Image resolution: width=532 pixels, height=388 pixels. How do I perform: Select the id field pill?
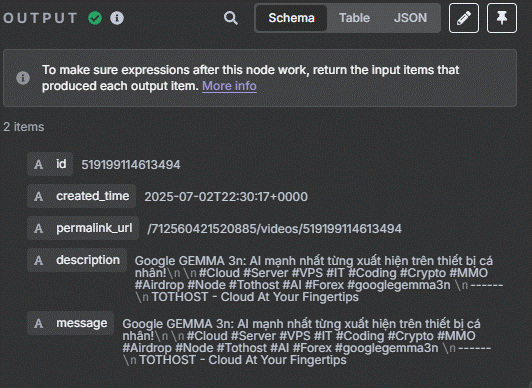click(x=50, y=164)
